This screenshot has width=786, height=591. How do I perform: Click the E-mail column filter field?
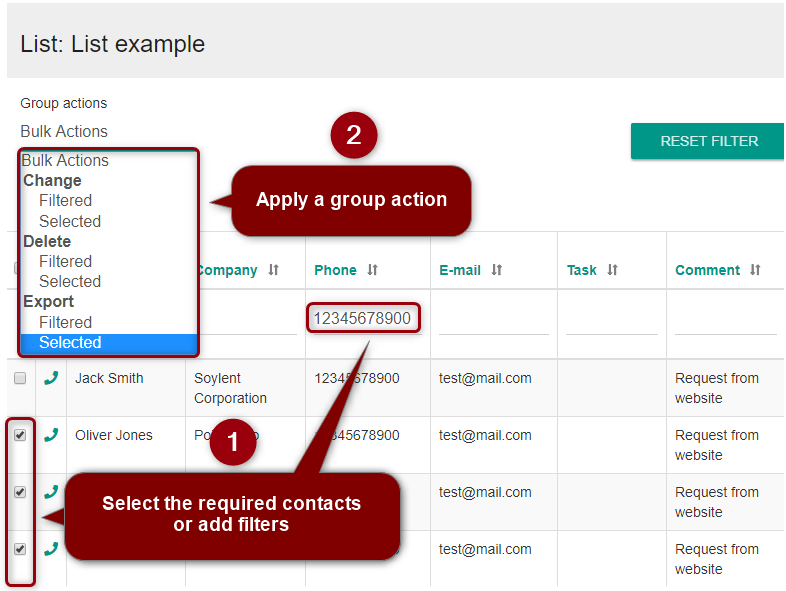coord(493,320)
